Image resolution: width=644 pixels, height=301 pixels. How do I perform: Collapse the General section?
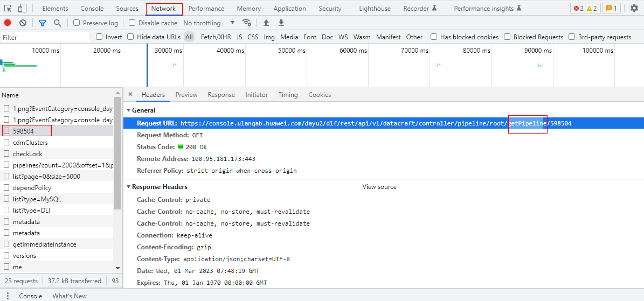click(128, 110)
